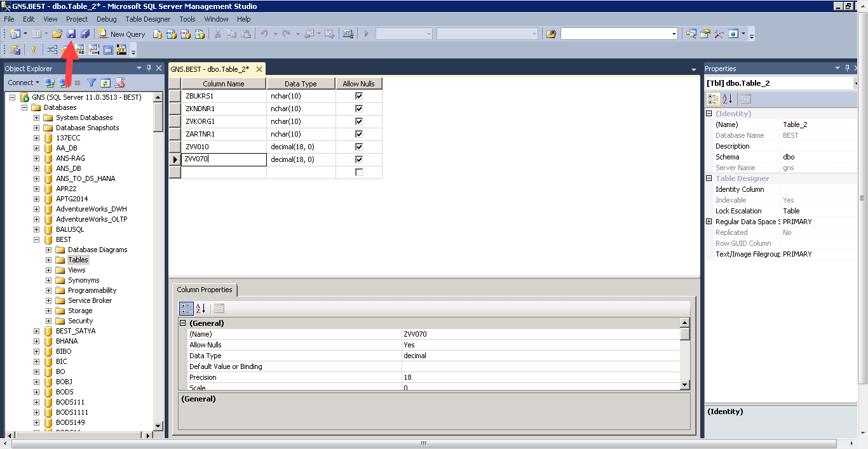This screenshot has height=449, width=868.
Task: Click the filter icon in Object Explorer
Action: pyautogui.click(x=92, y=83)
